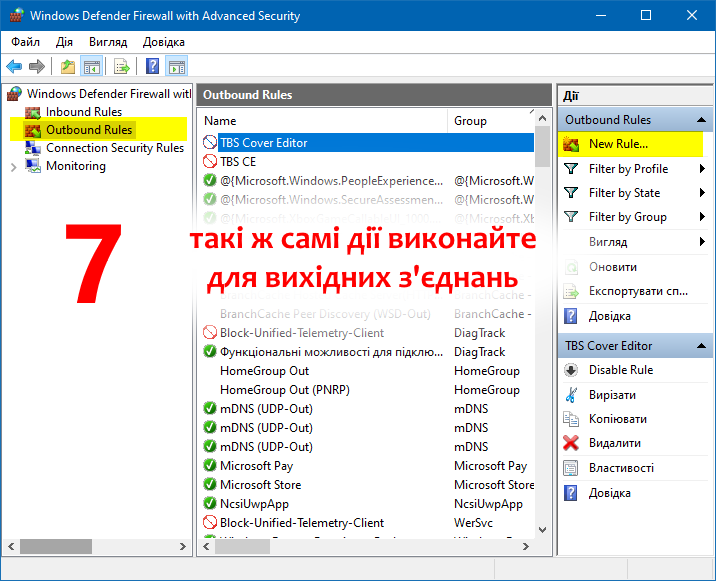716x581 pixels.
Task: Select the Microsoft Pay rule row
Action: [x=368, y=466]
